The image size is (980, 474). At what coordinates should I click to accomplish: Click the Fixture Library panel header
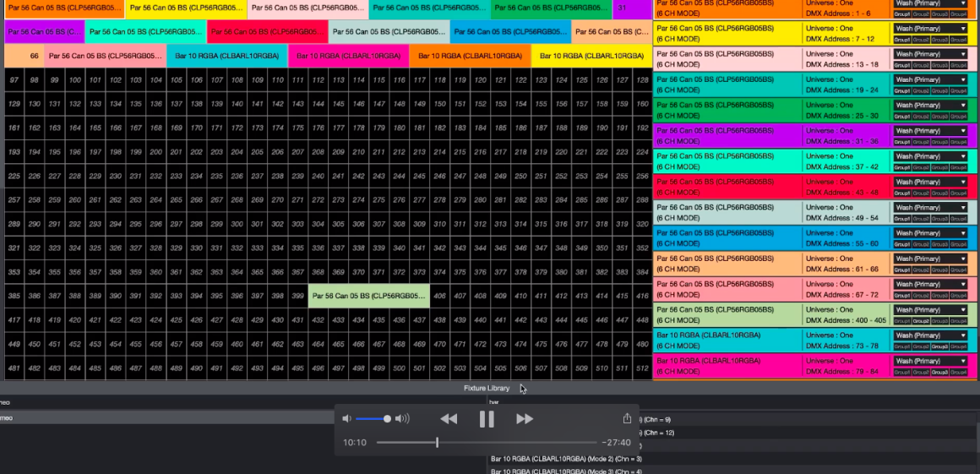(x=487, y=388)
